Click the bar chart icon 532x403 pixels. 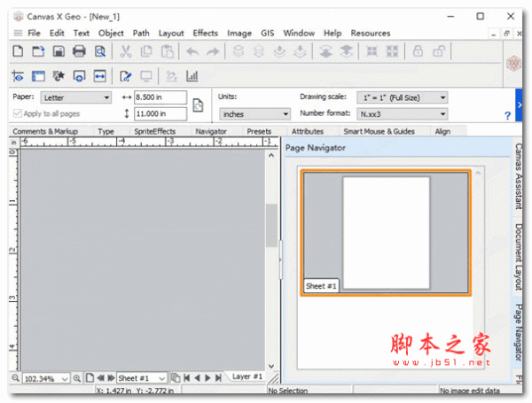tap(192, 76)
